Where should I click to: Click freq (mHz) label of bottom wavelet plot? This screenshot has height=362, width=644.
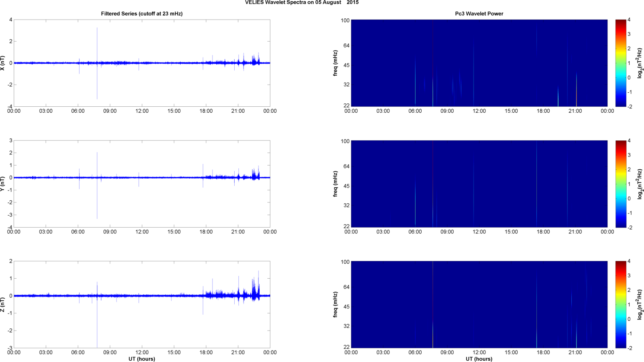click(x=335, y=305)
